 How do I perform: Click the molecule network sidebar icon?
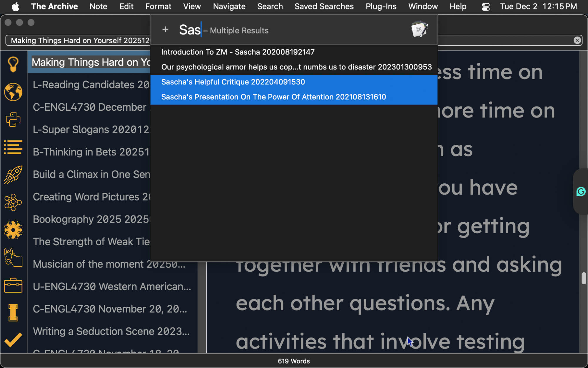pos(13,202)
